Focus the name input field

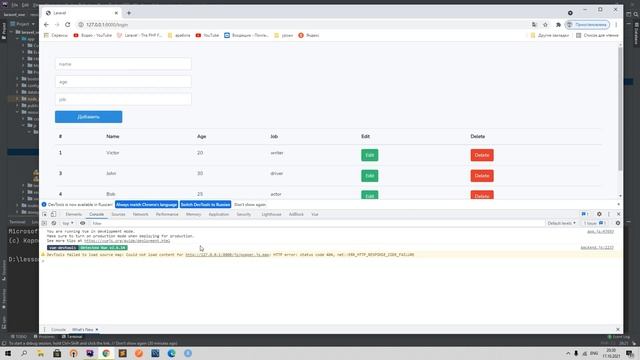click(123, 64)
